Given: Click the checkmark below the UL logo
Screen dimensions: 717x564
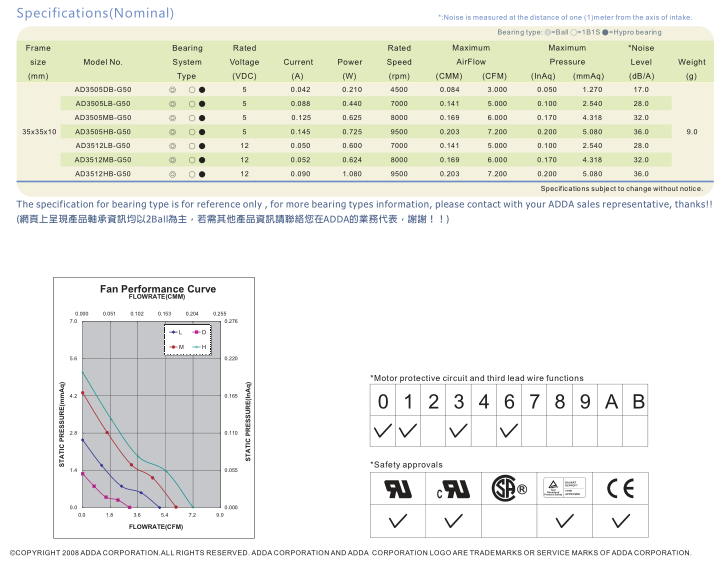Looking at the screenshot, I should (x=398, y=521).
